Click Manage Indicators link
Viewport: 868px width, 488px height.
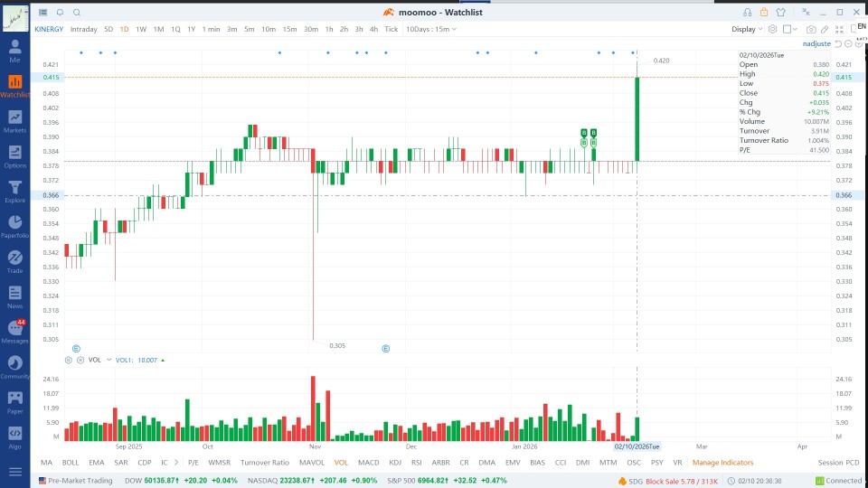[x=722, y=463]
